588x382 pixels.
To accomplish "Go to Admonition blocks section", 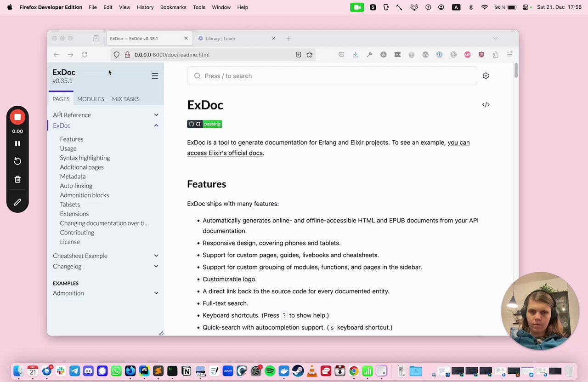I will 85,195.
